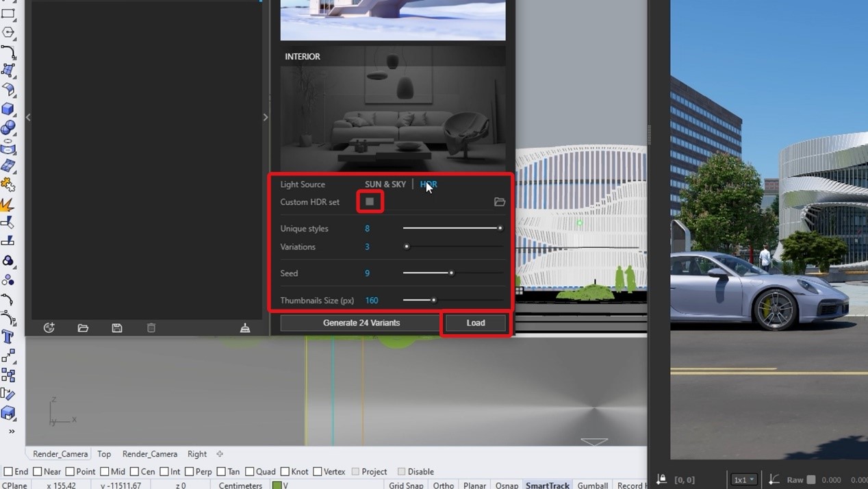
Task: Click the Generate 24 Variants button
Action: [x=361, y=323]
